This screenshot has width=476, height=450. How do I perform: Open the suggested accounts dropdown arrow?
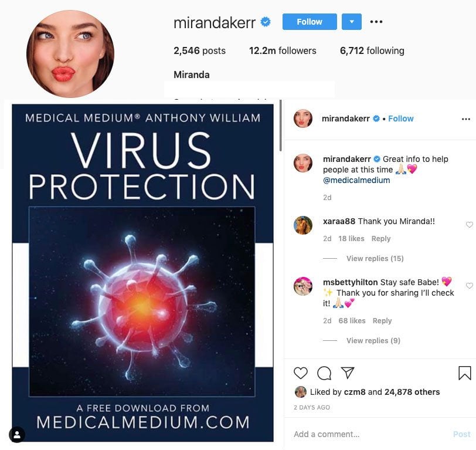coord(352,22)
